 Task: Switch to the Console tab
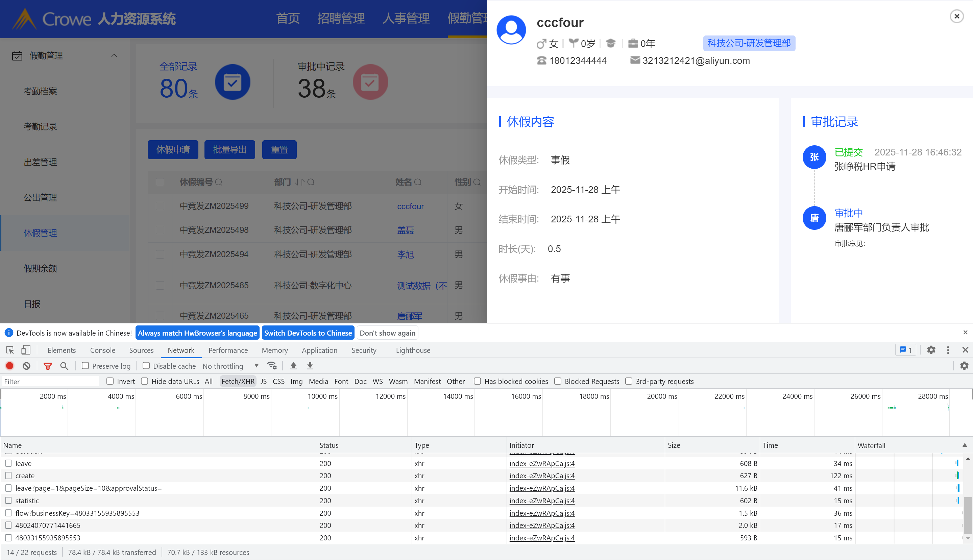coord(103,350)
